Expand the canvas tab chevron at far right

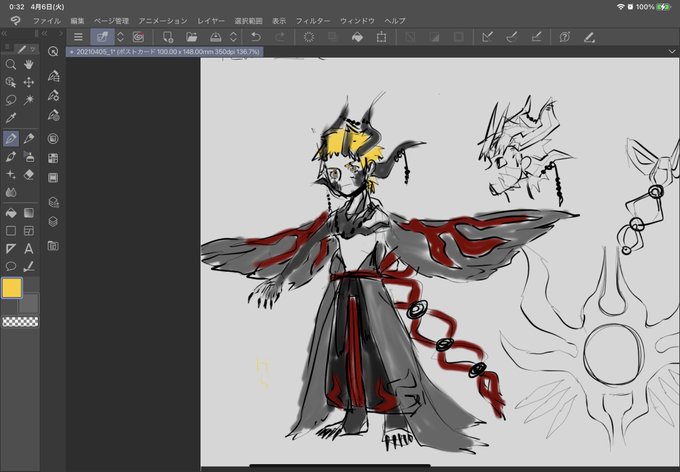click(x=672, y=51)
